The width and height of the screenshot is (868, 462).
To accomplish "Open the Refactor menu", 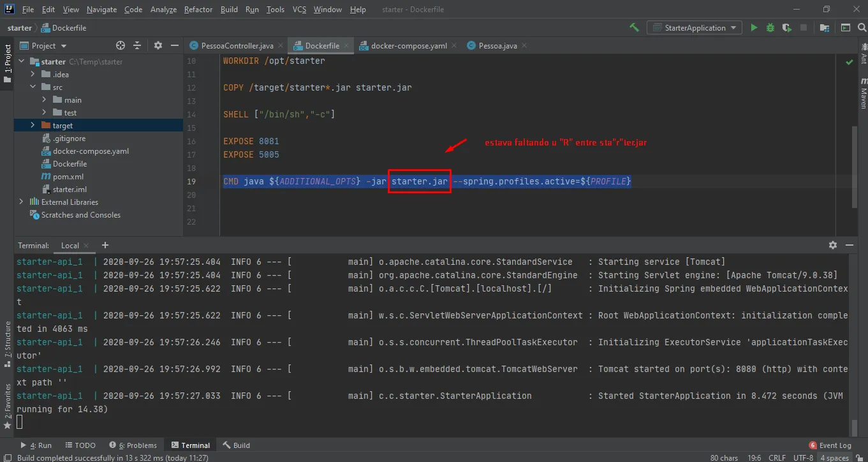I will tap(198, 10).
